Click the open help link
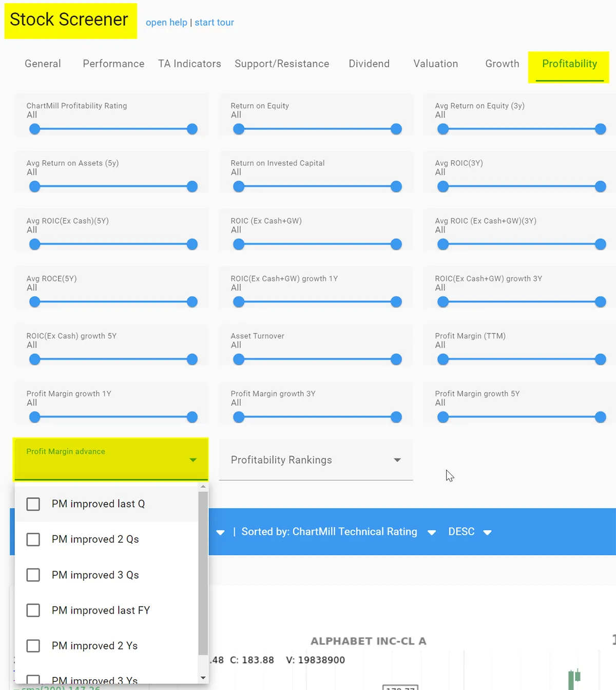 166,23
